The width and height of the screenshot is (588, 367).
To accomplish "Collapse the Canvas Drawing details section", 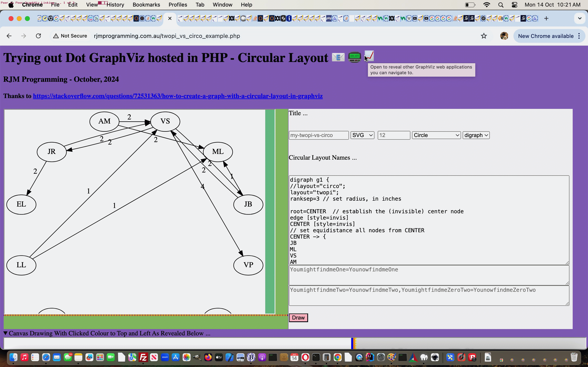I will [6, 333].
